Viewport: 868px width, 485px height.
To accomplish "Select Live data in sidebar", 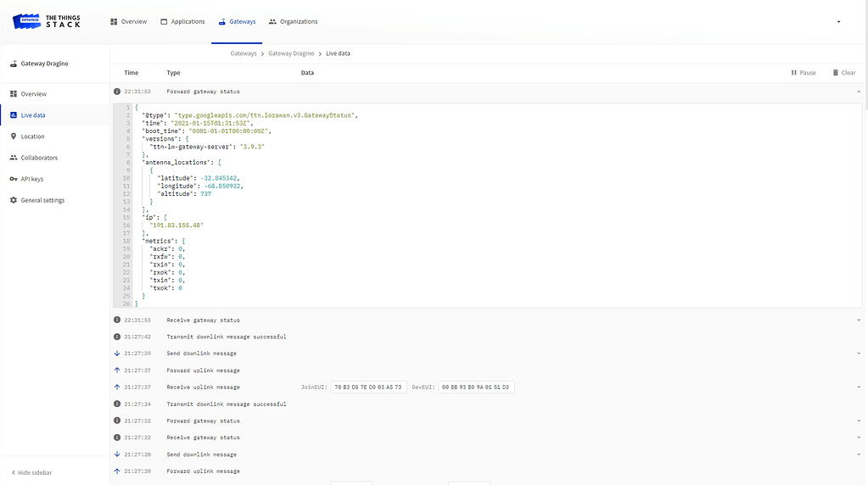I will 33,115.
